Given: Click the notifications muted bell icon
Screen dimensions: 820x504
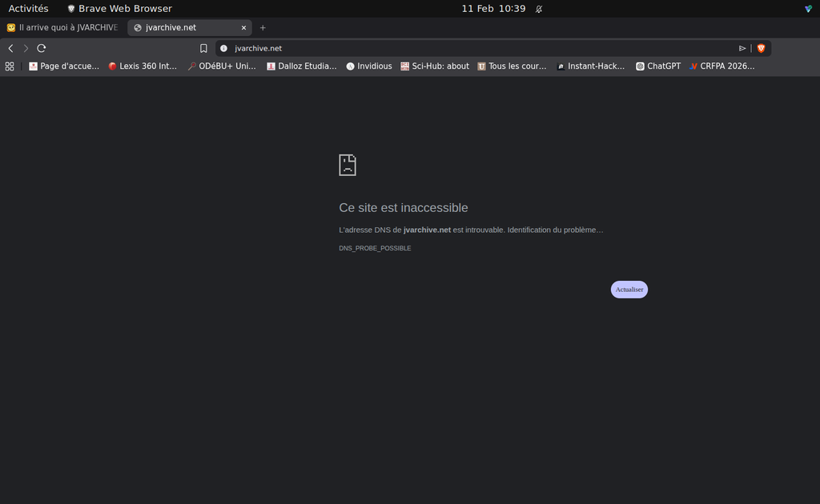Looking at the screenshot, I should (x=539, y=9).
